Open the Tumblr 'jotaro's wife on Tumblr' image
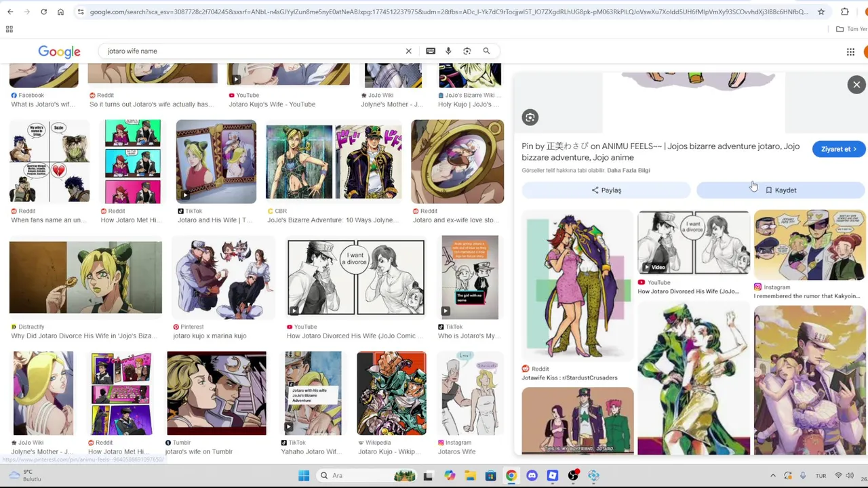The width and height of the screenshot is (868, 488). pyautogui.click(x=217, y=393)
